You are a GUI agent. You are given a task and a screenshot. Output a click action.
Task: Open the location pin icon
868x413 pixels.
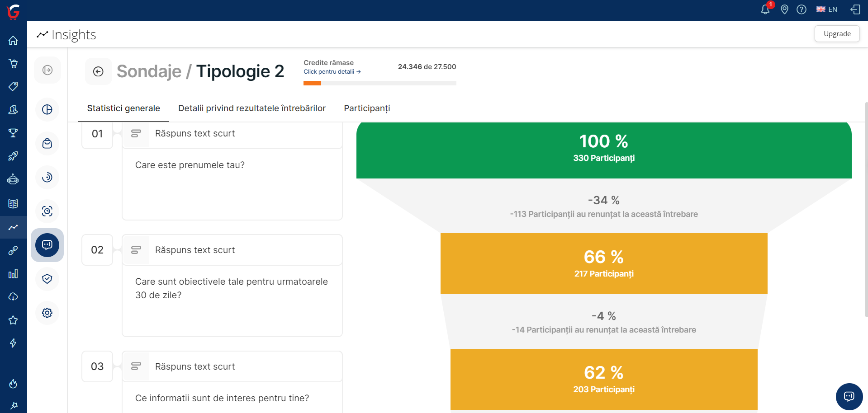point(784,9)
